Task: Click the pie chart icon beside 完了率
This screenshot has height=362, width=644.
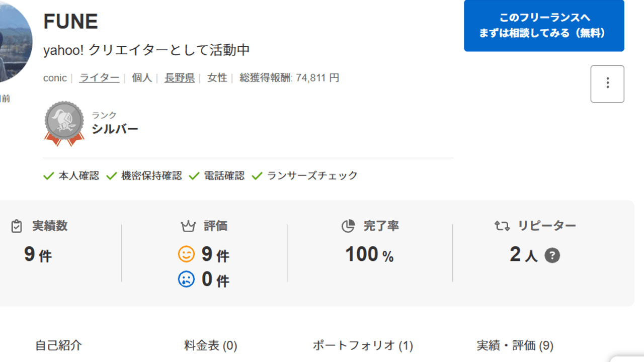Action: click(348, 226)
